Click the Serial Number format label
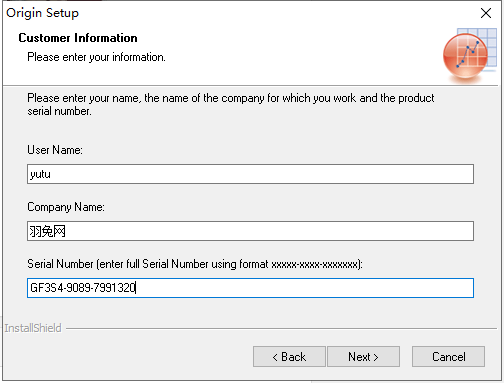Screen dimensions: 504x383 point(195,264)
